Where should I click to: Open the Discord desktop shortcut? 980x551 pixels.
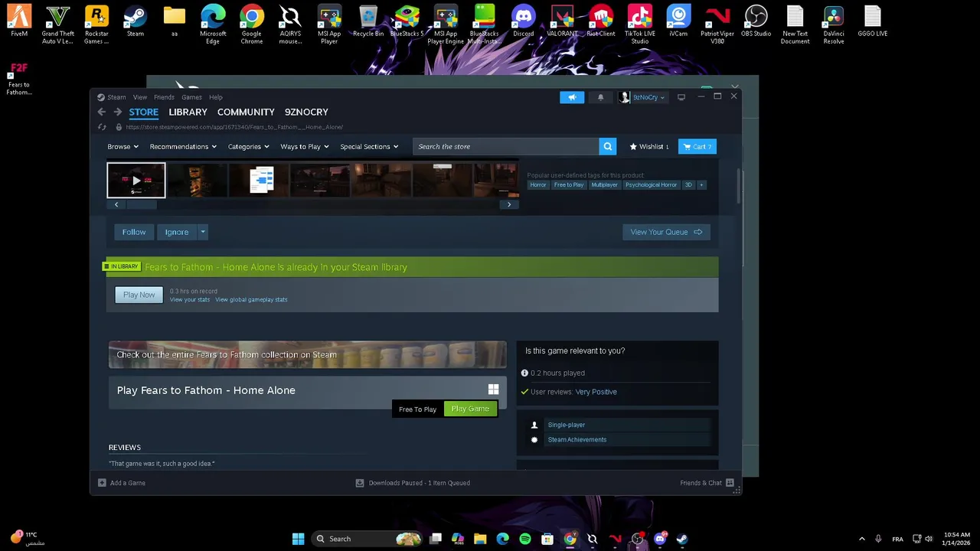click(x=523, y=21)
